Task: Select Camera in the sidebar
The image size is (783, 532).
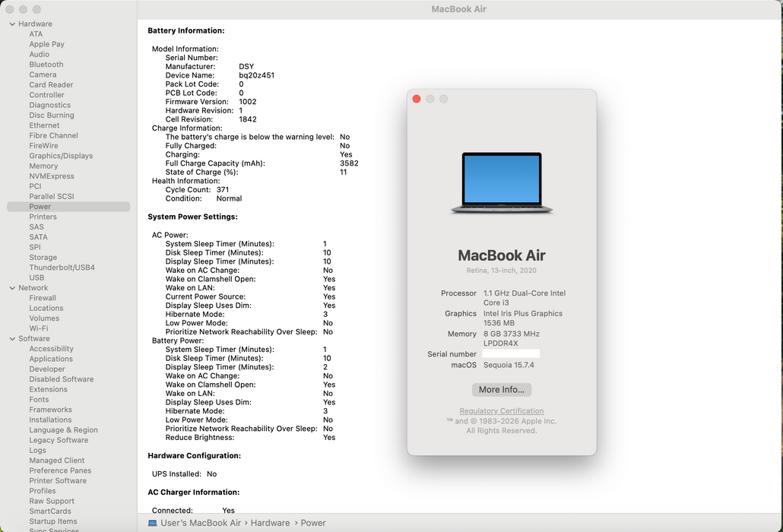Action: coord(43,74)
